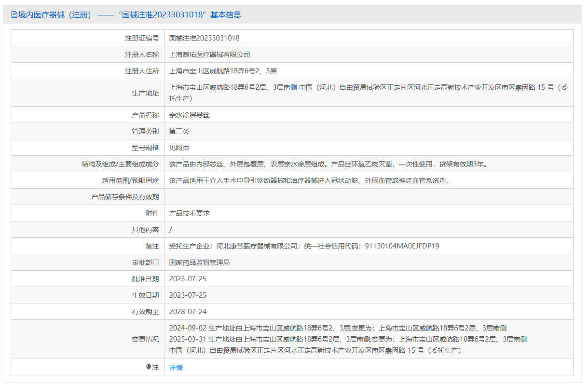
Task: Click the 2024-09-02 change record line
Action: 338,328
